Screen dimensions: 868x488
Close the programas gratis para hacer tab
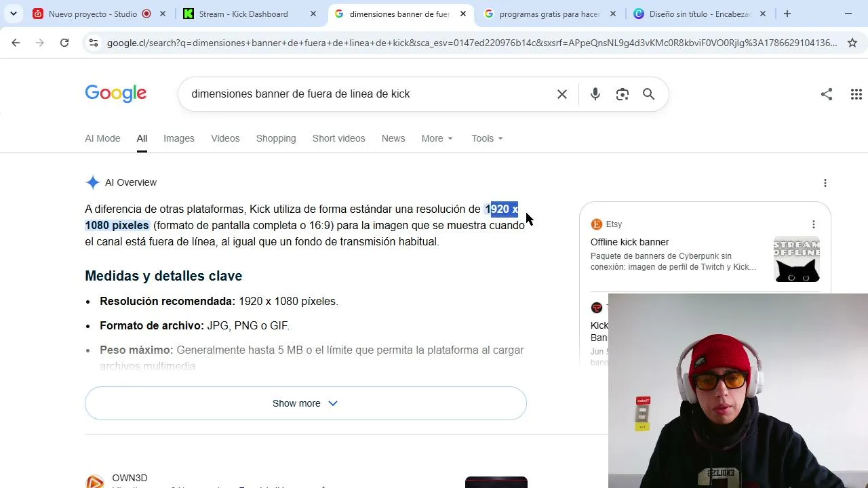[613, 14]
